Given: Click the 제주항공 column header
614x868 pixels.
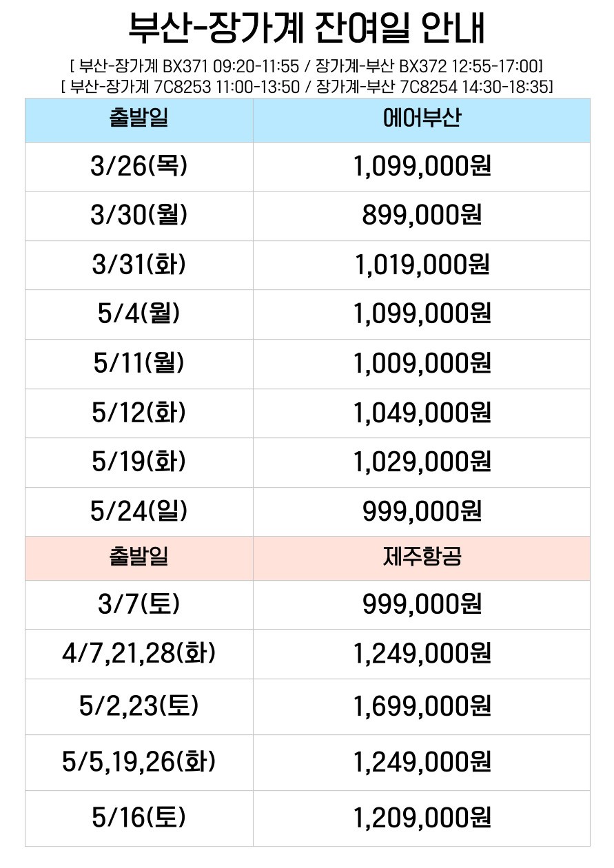Looking at the screenshot, I should (421, 557).
